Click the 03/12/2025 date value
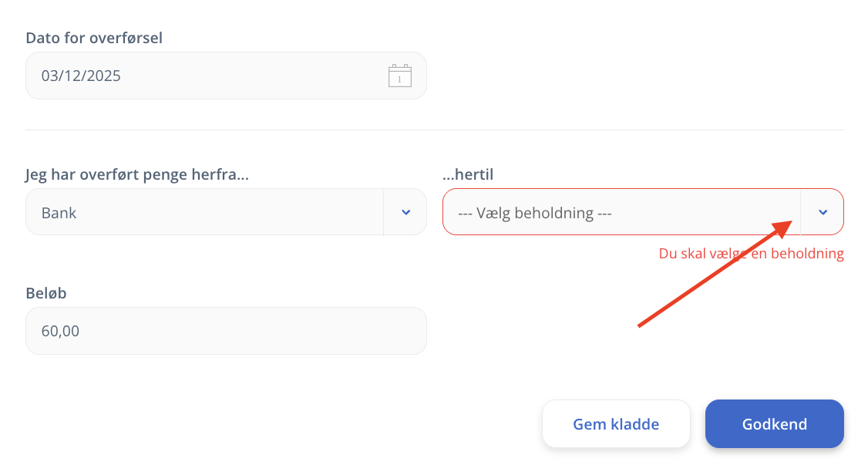This screenshot has height=472, width=868. (81, 76)
